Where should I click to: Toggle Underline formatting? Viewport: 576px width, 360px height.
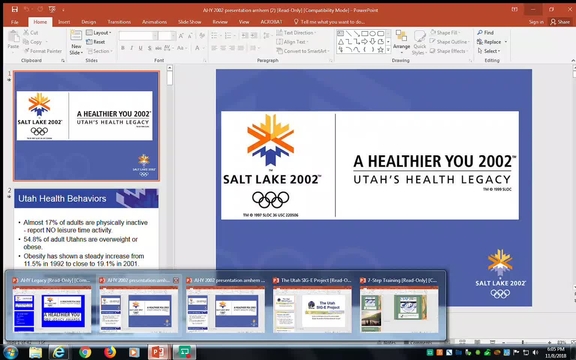point(140,48)
